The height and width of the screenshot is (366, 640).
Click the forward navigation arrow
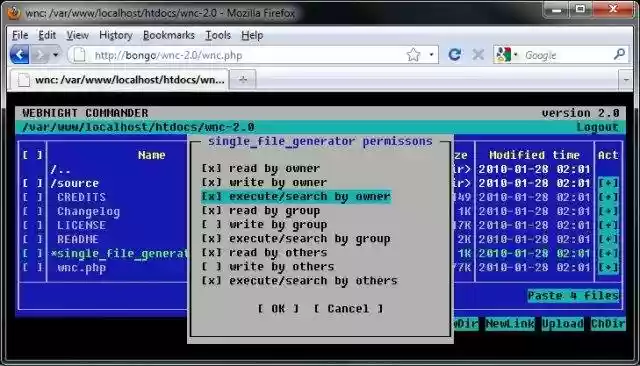(41, 55)
